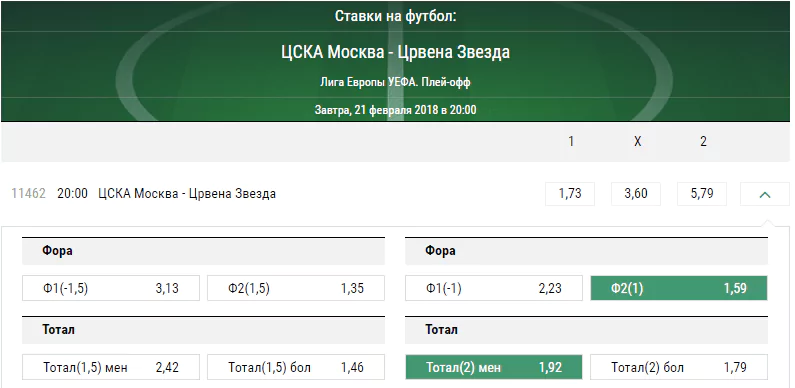
Task: Select away win odds 5,79
Action: click(x=702, y=194)
